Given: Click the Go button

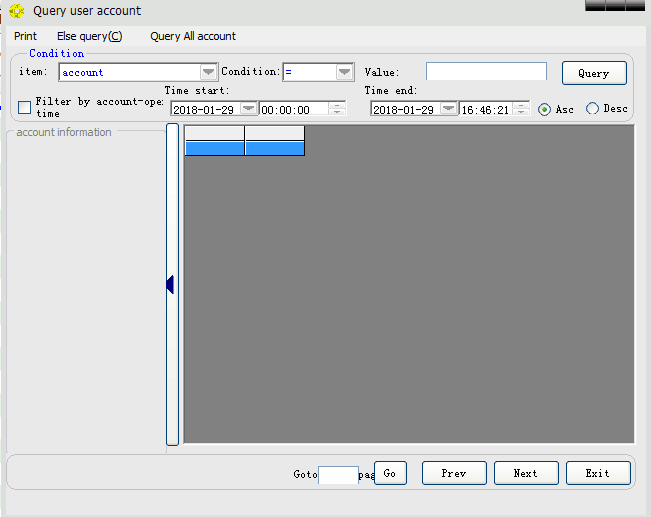Looking at the screenshot, I should tap(390, 473).
